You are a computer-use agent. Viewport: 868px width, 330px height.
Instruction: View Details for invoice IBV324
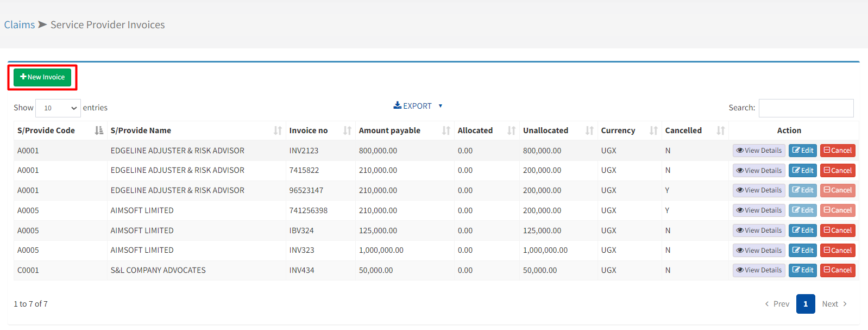pyautogui.click(x=759, y=231)
